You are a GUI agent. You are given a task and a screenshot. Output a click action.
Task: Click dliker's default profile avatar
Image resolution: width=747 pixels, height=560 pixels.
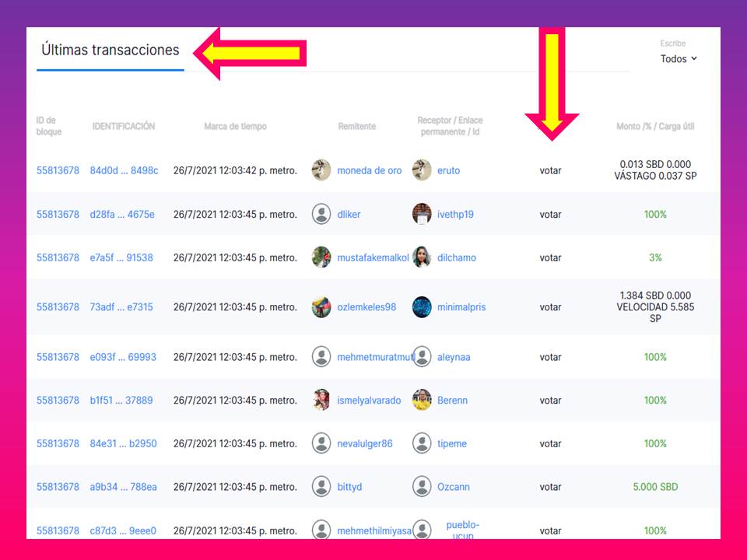click(x=321, y=214)
